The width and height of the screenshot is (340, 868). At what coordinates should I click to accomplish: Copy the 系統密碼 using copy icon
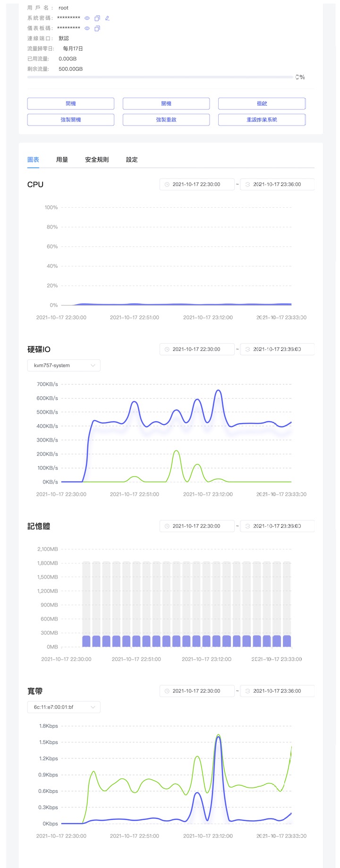(x=97, y=18)
